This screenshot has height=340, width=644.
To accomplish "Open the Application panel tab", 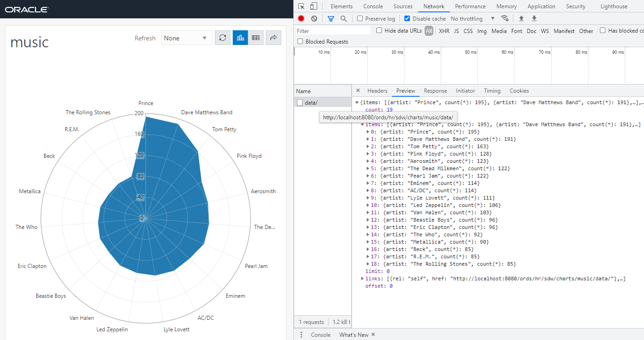I will 541,6.
